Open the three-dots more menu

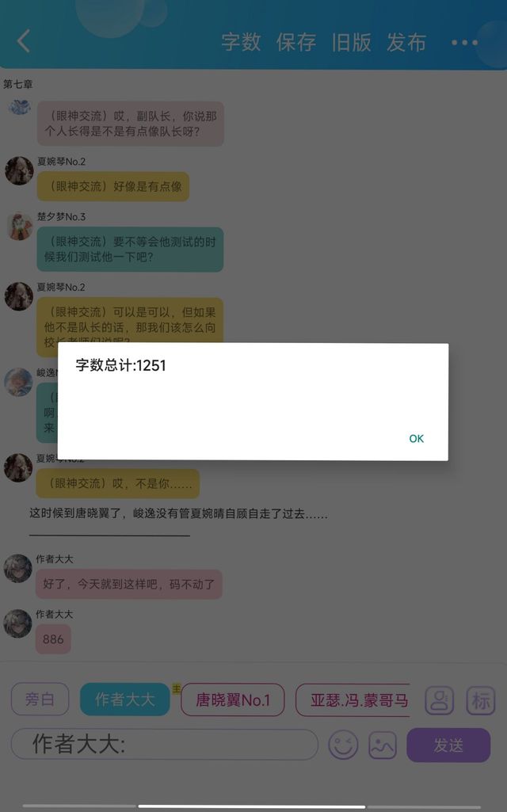coord(464,43)
